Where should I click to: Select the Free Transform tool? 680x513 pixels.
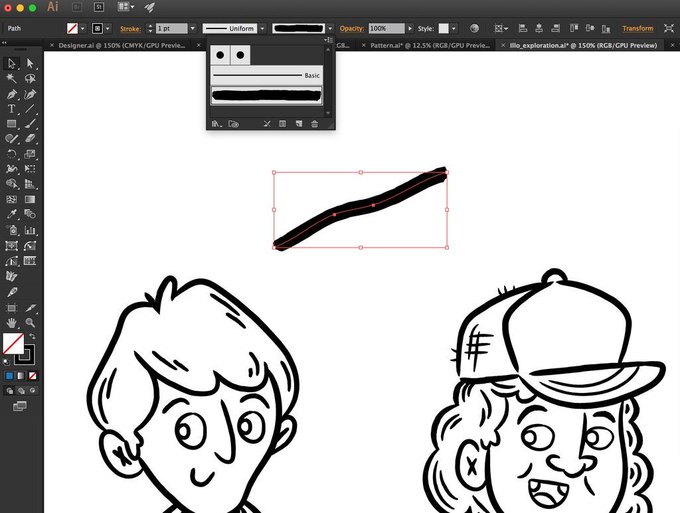[x=30, y=169]
